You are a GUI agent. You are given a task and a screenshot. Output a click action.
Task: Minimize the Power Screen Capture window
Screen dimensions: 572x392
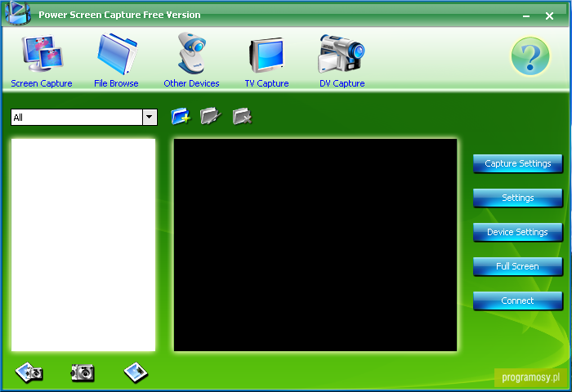[x=526, y=16]
